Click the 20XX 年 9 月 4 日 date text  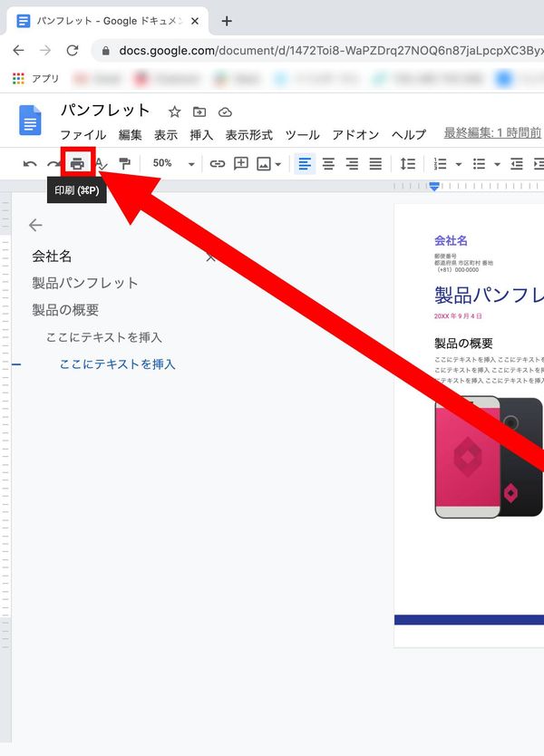pyautogui.click(x=458, y=316)
